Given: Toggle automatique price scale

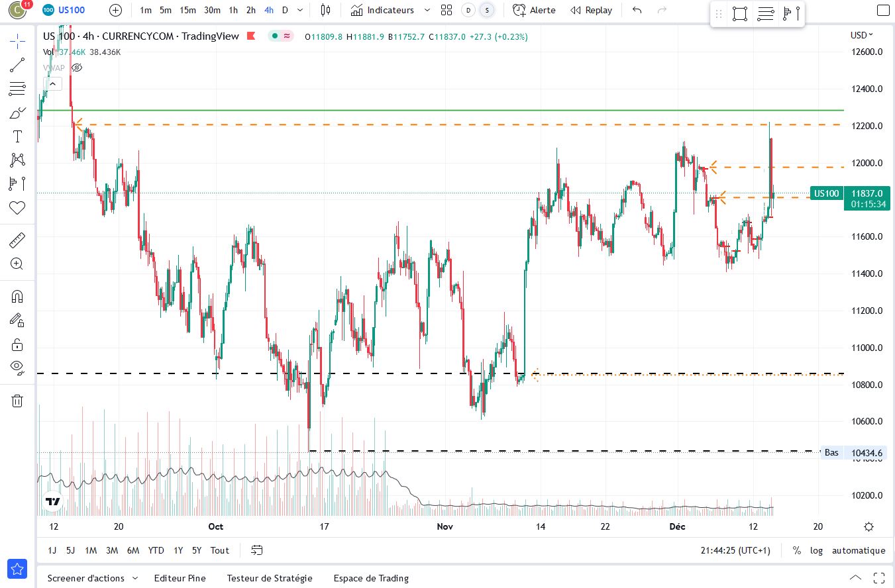Looking at the screenshot, I should [859, 550].
